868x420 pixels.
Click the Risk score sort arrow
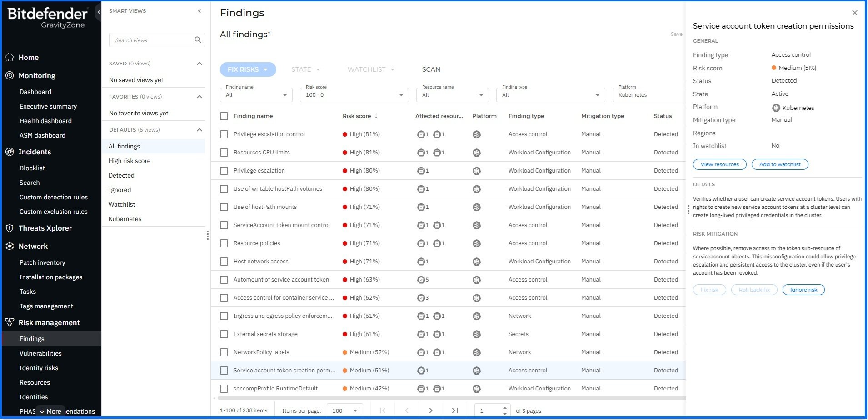pyautogui.click(x=376, y=116)
